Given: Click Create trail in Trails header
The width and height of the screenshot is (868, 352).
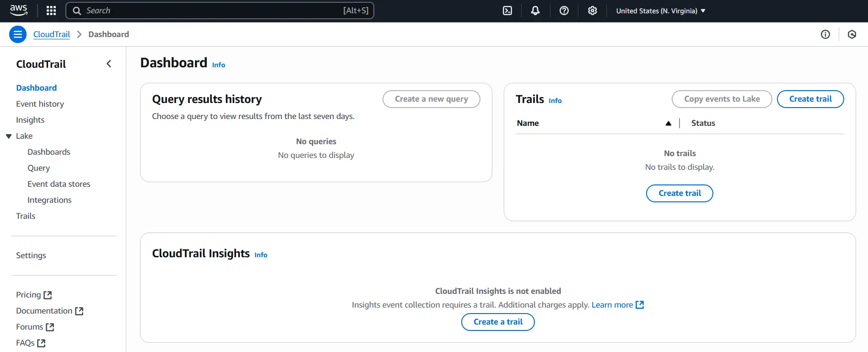Looking at the screenshot, I should pos(810,99).
